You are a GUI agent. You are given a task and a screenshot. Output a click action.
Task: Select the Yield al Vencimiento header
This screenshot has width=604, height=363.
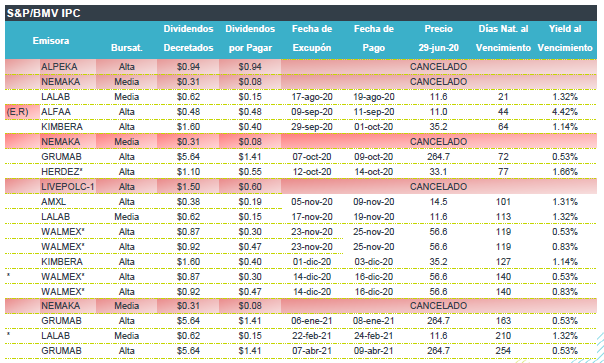(x=565, y=38)
